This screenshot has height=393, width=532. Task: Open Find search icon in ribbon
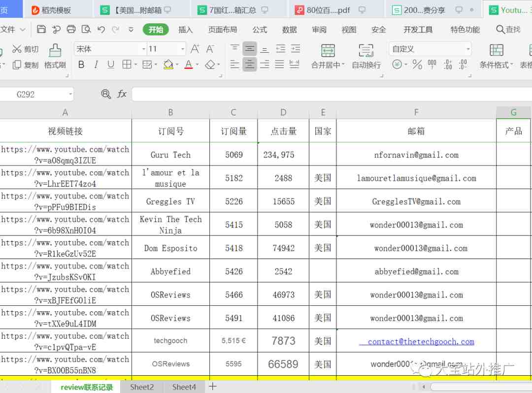pos(500,30)
